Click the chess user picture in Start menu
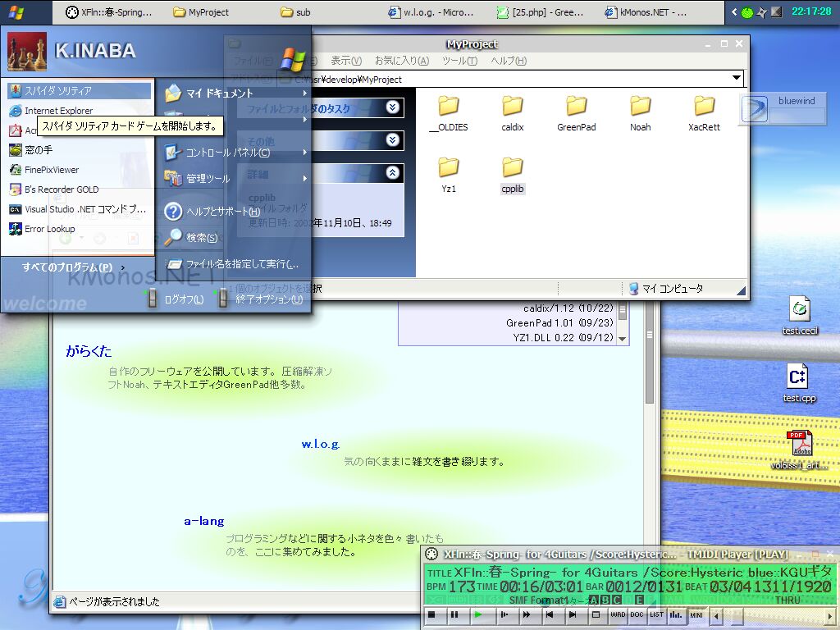 click(x=27, y=52)
